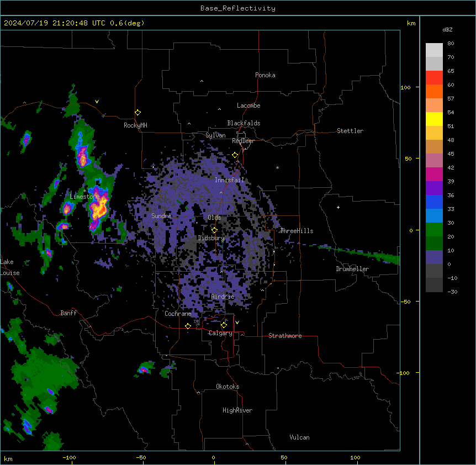Click the Stettler town label
This screenshot has height=465, width=476.
click(350, 131)
